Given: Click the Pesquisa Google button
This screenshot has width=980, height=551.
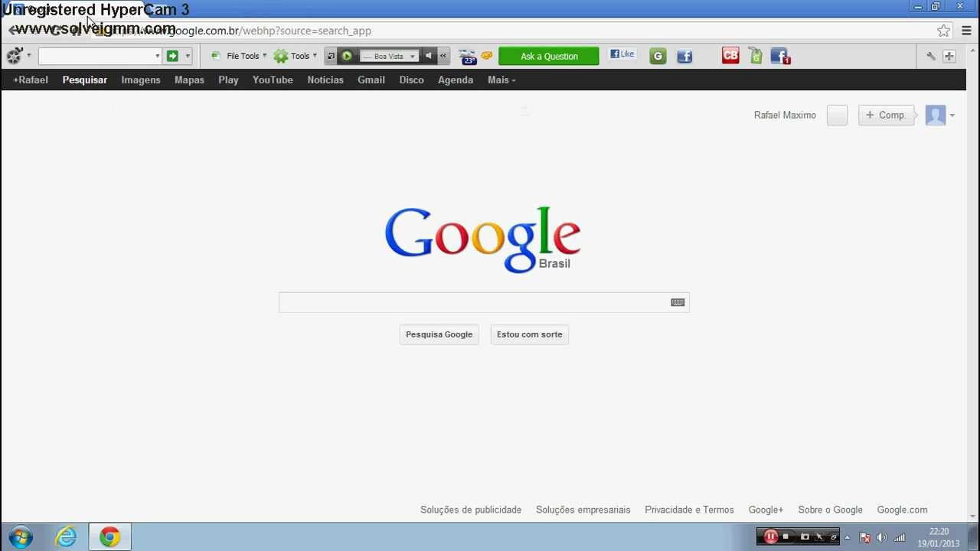Looking at the screenshot, I should click(x=439, y=334).
